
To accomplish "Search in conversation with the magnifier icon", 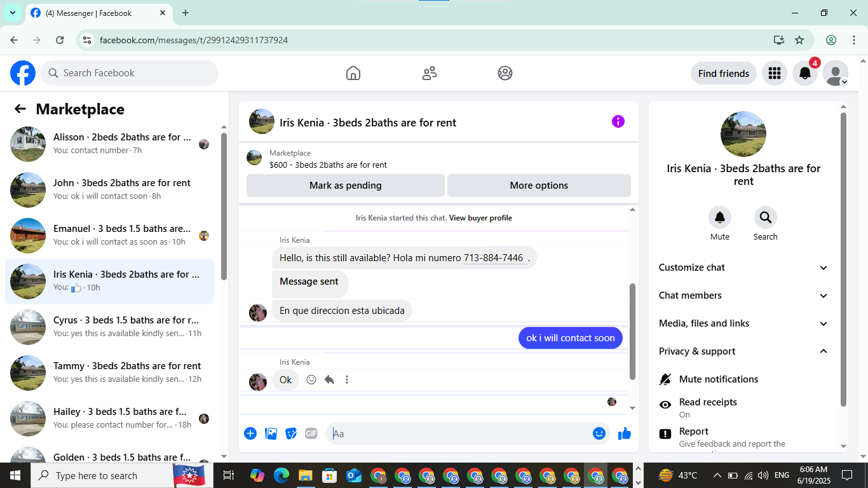I will pyautogui.click(x=766, y=217).
